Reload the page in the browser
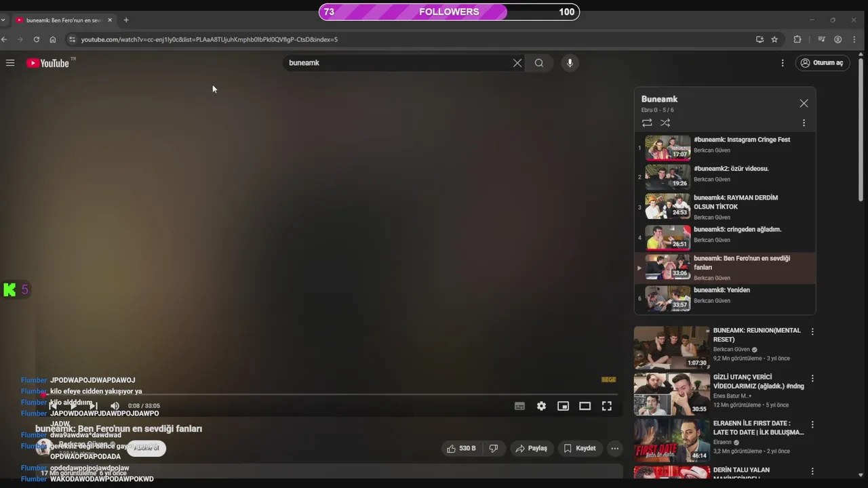The width and height of the screenshot is (868, 488). pos(37,39)
